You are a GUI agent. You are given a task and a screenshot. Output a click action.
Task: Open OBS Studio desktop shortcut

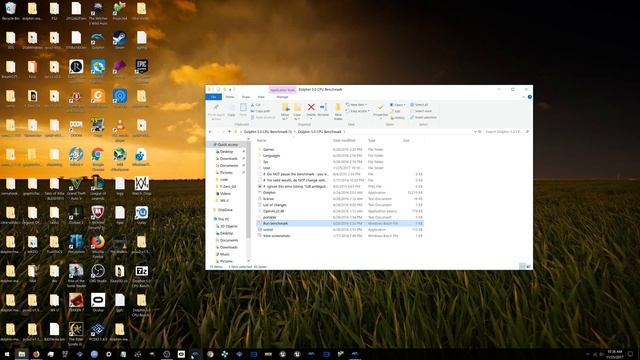tap(98, 273)
